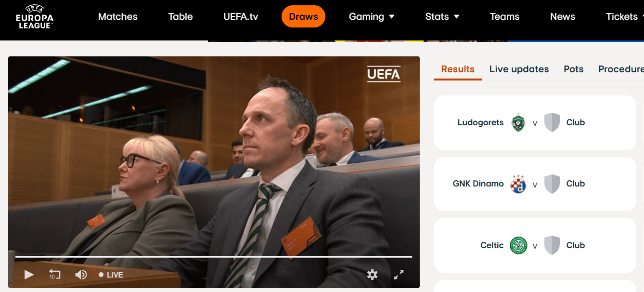The width and height of the screenshot is (644, 292).
Task: Open the Tickets dropdown
Action: click(625, 16)
